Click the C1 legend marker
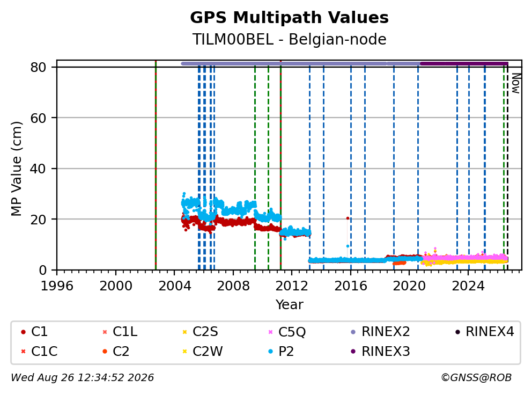This screenshot has width=532, height=394. point(23,332)
